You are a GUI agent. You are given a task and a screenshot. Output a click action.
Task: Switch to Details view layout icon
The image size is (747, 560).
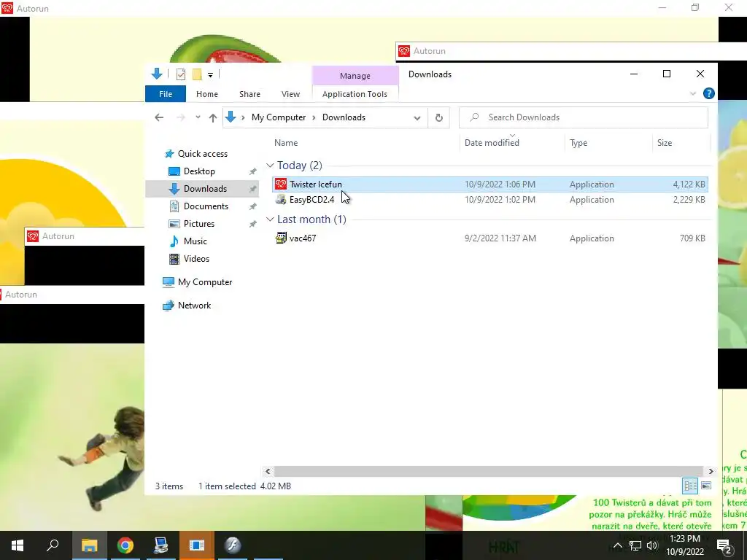[690, 486]
